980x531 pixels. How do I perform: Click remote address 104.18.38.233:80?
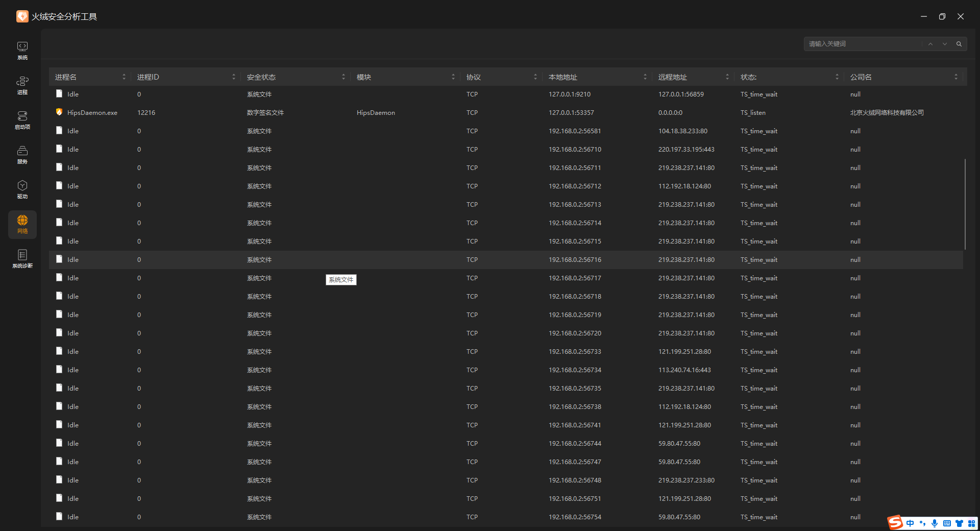point(683,131)
